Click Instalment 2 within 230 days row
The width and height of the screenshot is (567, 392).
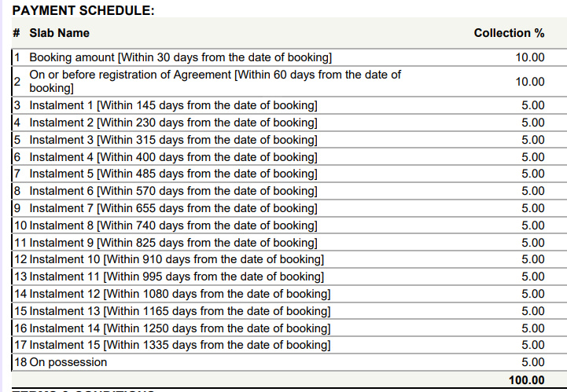[173, 123]
